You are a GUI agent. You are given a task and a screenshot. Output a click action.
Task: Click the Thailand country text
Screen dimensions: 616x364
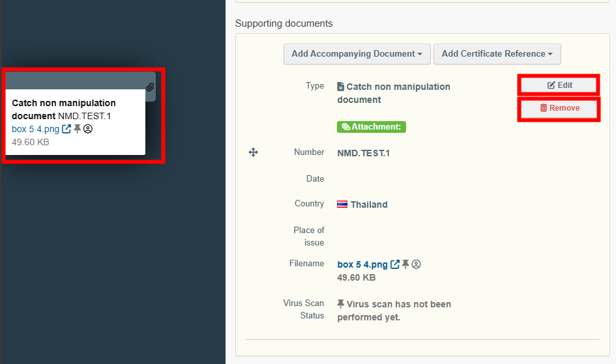click(x=369, y=204)
